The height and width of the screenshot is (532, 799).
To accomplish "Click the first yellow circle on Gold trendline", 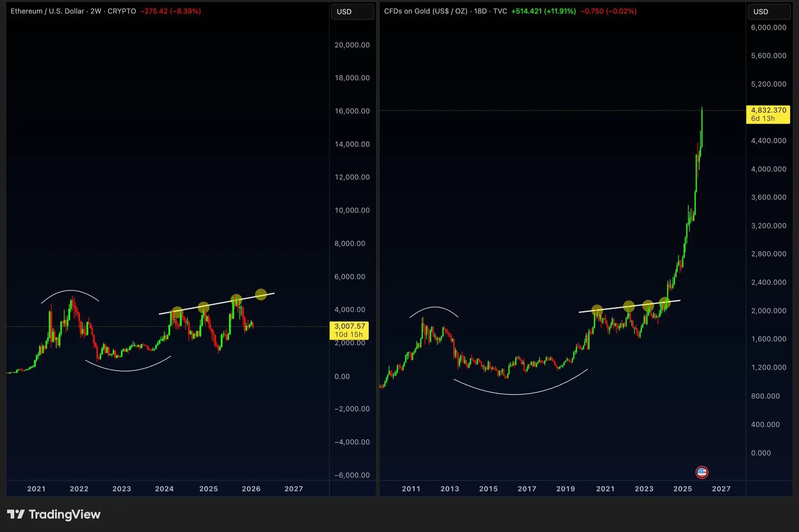I will tap(597, 310).
